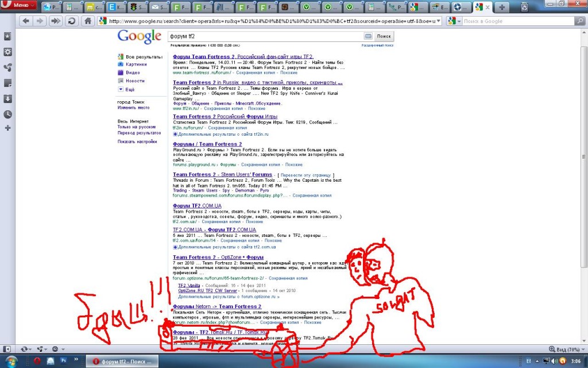Screen dimensions: 588x368
Task: Open Bookmarks panel star icon in sidebar
Action: click(7, 36)
